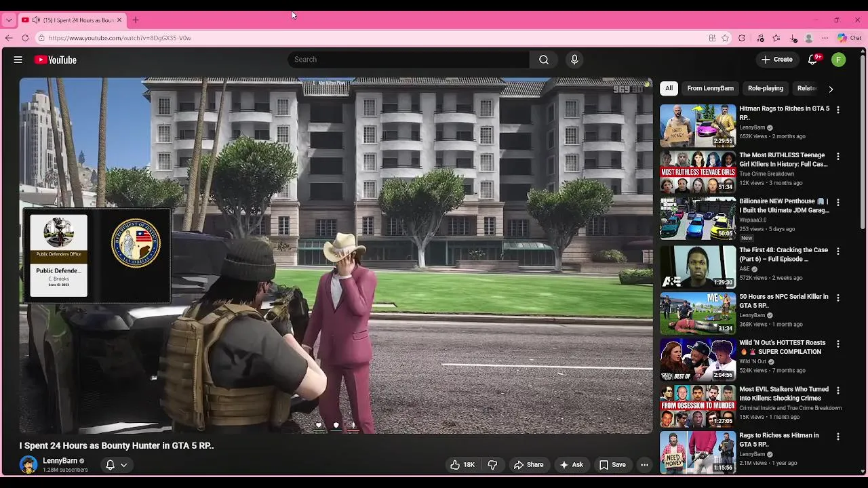This screenshot has height=488, width=868.
Task: Open the YouTube guide hamburger menu
Action: (x=18, y=60)
